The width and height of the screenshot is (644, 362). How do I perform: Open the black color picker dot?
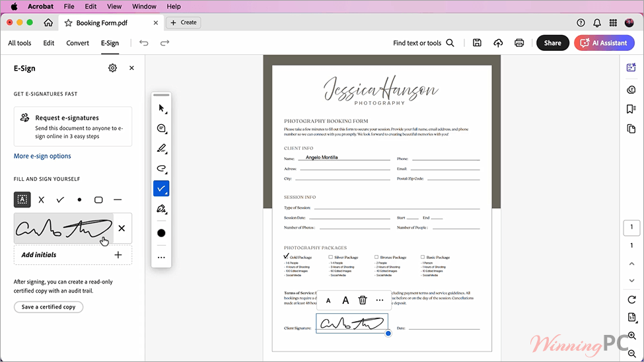point(161,233)
